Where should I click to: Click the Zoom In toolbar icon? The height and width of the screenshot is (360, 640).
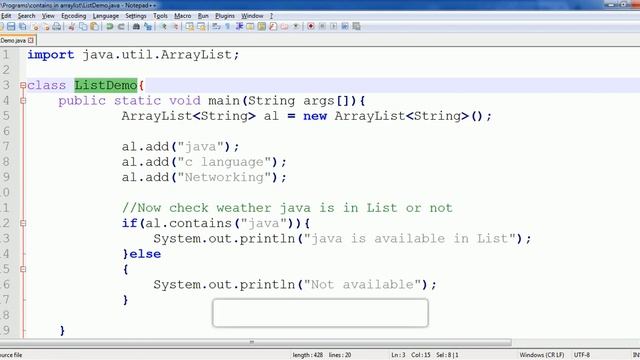(164, 27)
